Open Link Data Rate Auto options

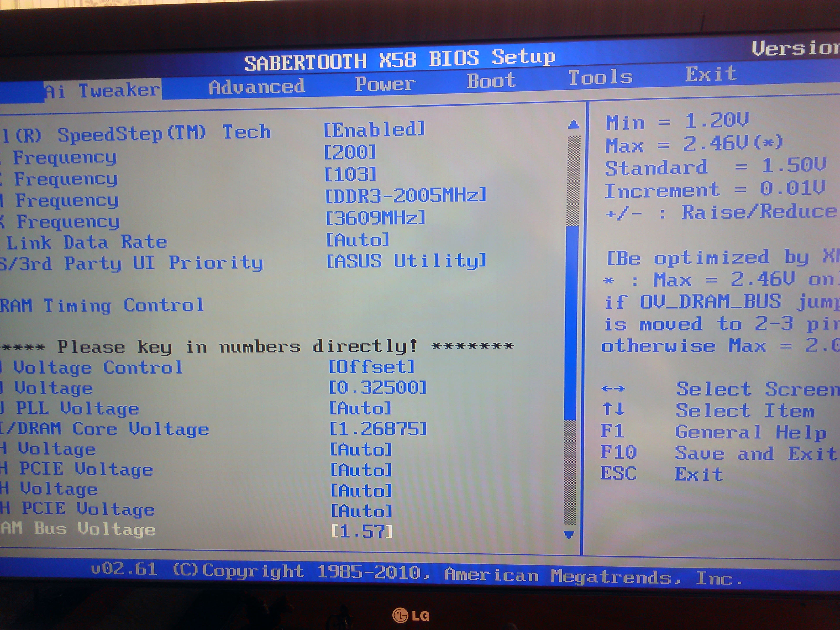[x=358, y=240]
